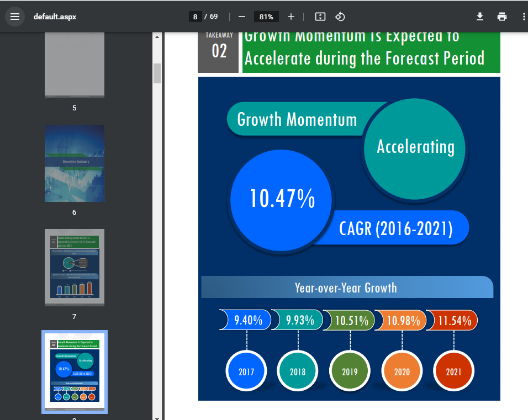Toggle the sidebar with the hamburger menu icon
The height and width of the screenshot is (420, 528).
(15, 17)
